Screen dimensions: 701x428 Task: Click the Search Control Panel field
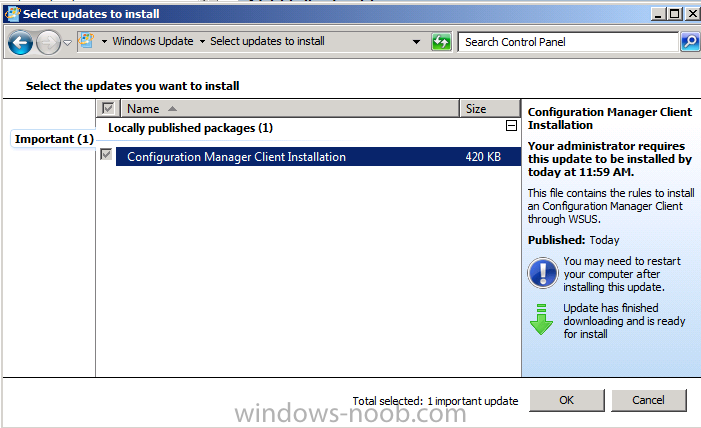[568, 42]
